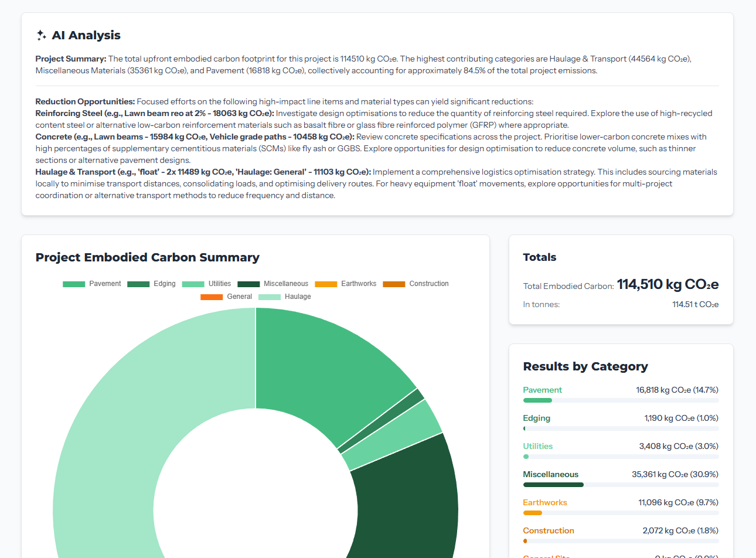Select the Edging legend swatch

pyautogui.click(x=139, y=284)
